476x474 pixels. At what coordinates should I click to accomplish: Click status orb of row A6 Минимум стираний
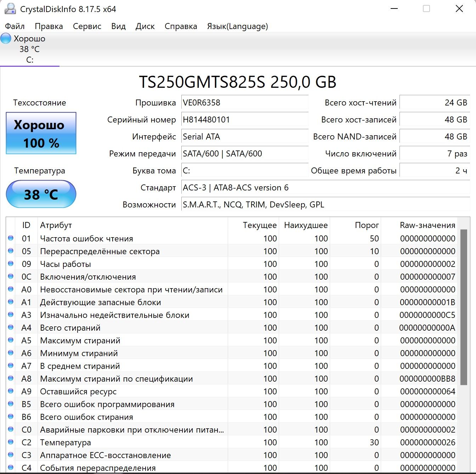[11, 353]
